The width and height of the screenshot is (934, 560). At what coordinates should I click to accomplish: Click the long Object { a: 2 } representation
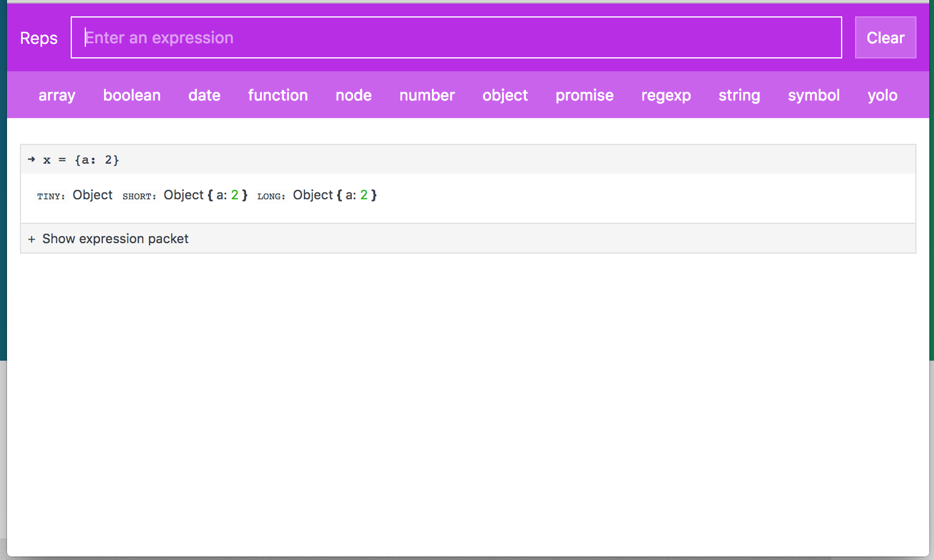click(335, 195)
